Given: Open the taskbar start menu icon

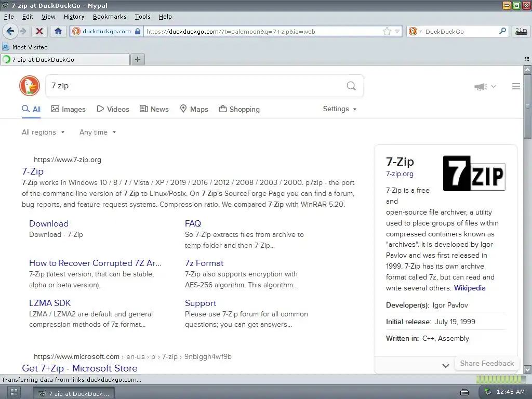Looking at the screenshot, I should pyautogui.click(x=14, y=393).
